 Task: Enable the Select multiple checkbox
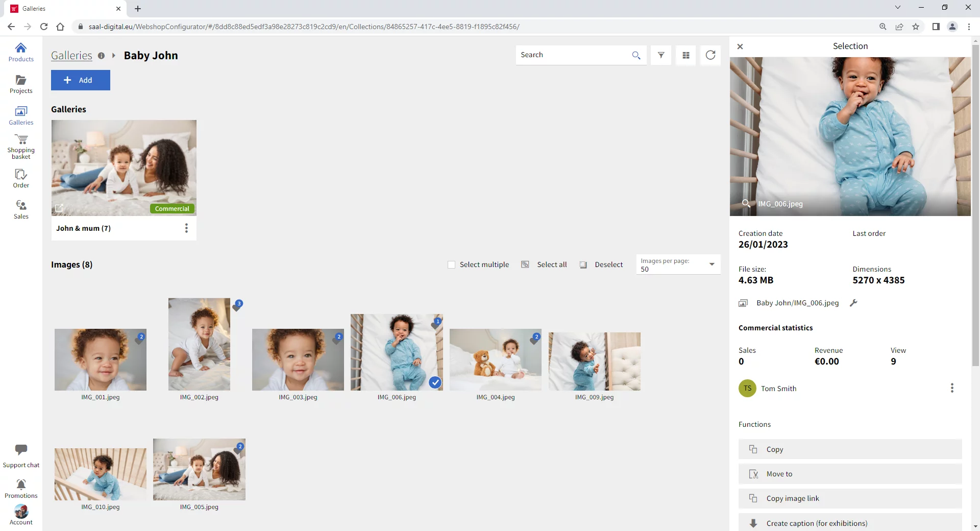tap(451, 264)
